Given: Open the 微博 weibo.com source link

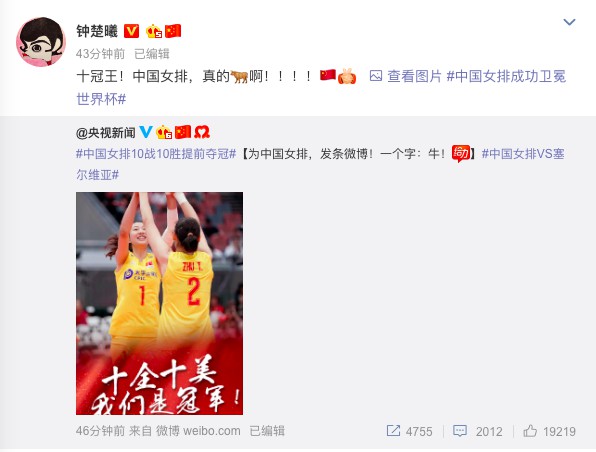Looking at the screenshot, I should (x=198, y=431).
